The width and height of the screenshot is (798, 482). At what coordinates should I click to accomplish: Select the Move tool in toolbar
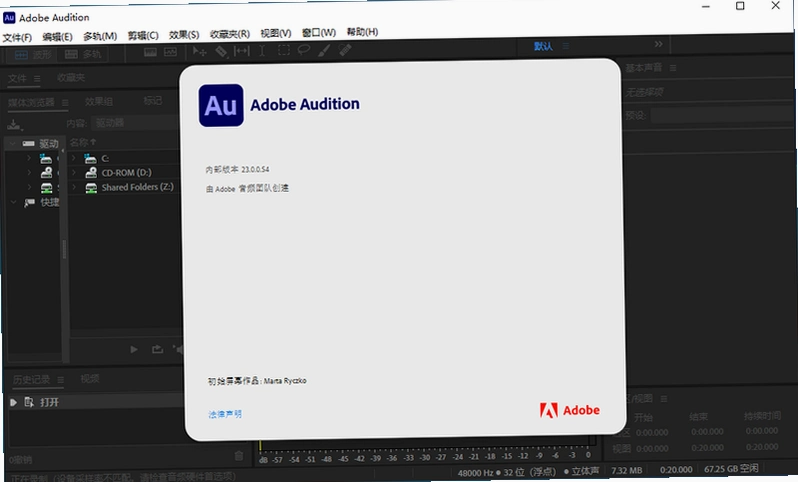coord(199,51)
